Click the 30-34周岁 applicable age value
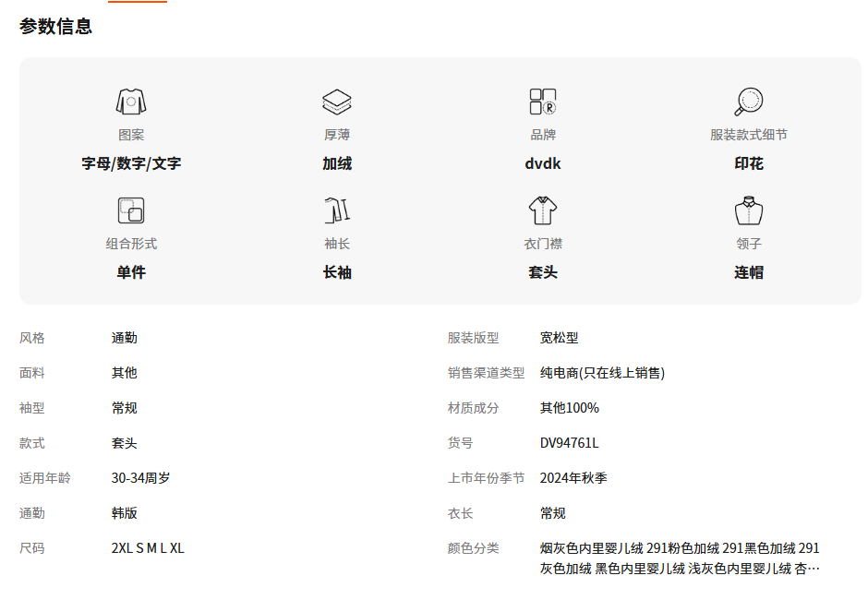Screen dimensions: 868x600 coord(140,478)
